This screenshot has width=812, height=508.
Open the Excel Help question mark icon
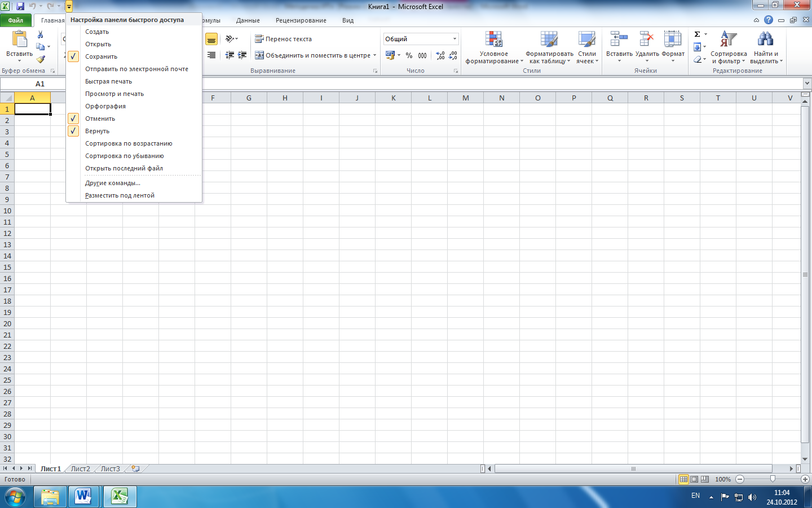pyautogui.click(x=769, y=20)
